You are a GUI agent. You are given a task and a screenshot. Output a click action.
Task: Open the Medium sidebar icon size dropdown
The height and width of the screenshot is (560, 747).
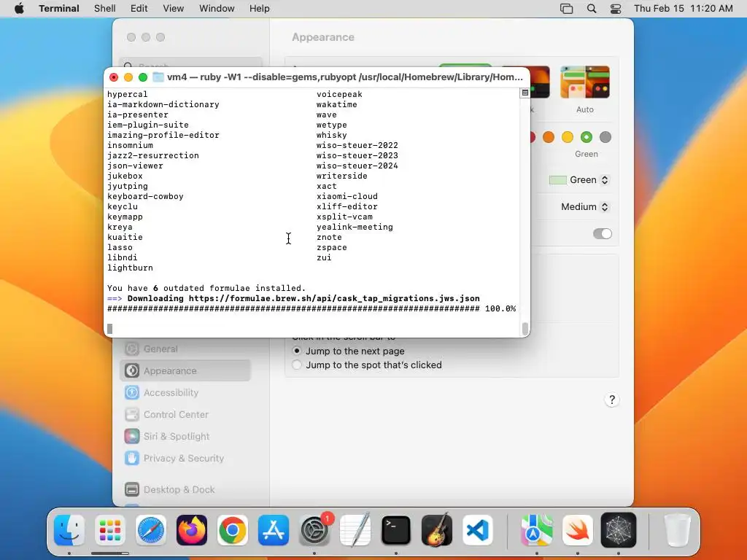tap(585, 206)
